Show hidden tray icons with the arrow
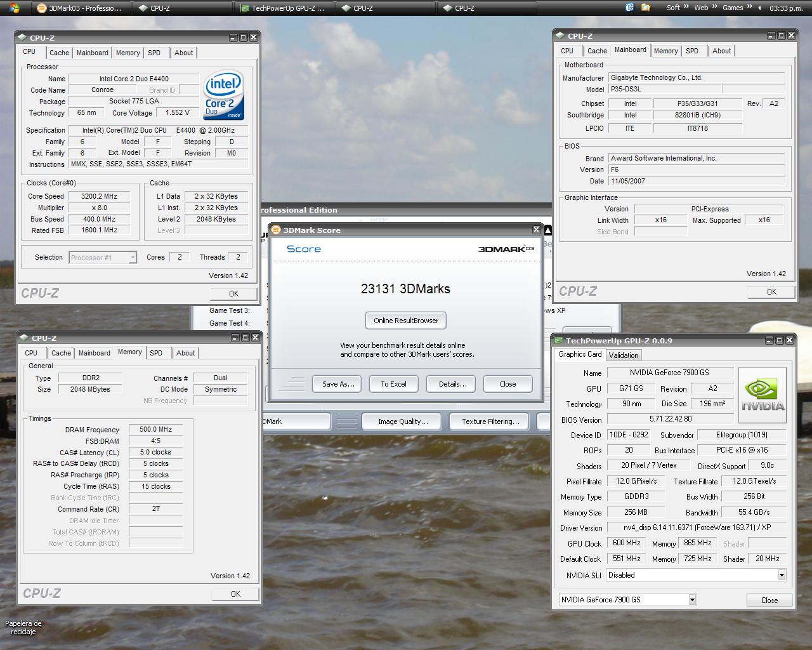Image resolution: width=812 pixels, height=650 pixels. point(759,8)
